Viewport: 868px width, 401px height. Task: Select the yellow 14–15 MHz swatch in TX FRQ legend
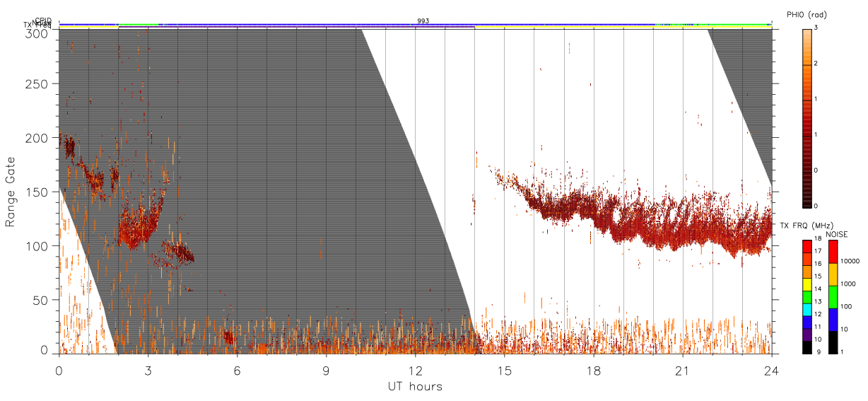point(807,284)
